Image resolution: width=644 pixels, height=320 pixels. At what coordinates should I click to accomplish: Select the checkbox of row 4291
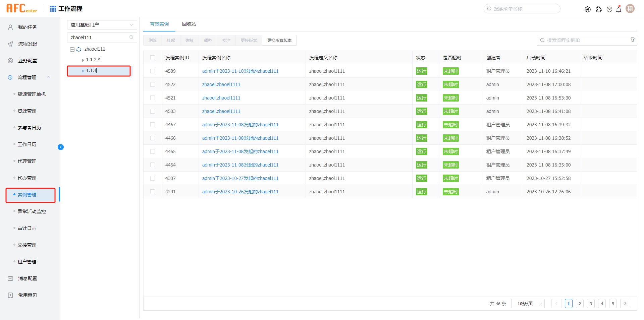[x=153, y=191]
